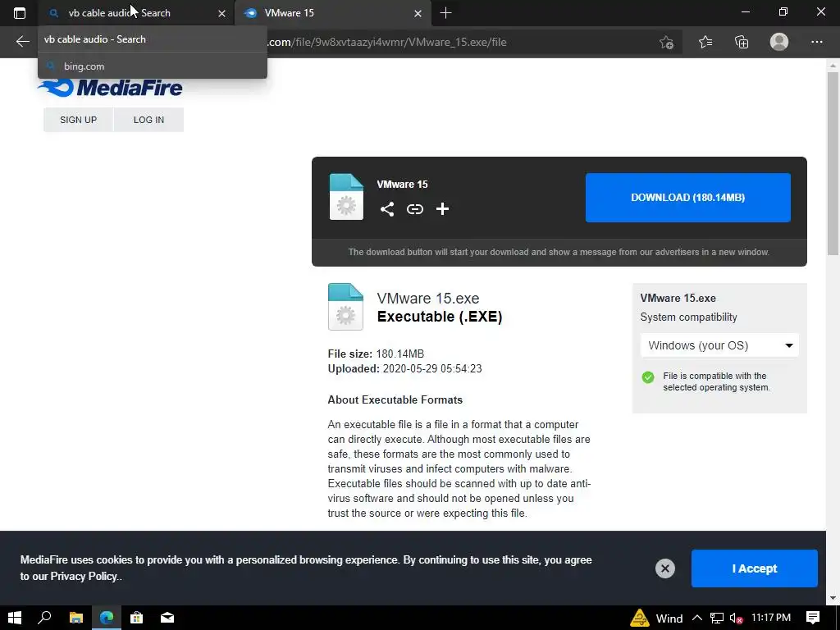Select 'Uploaded: 2020-05-29 05:54:23' text
This screenshot has width=840, height=630.
(405, 368)
